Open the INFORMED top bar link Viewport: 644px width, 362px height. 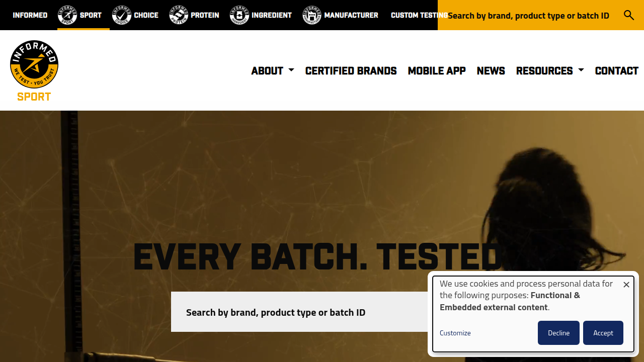pos(30,15)
